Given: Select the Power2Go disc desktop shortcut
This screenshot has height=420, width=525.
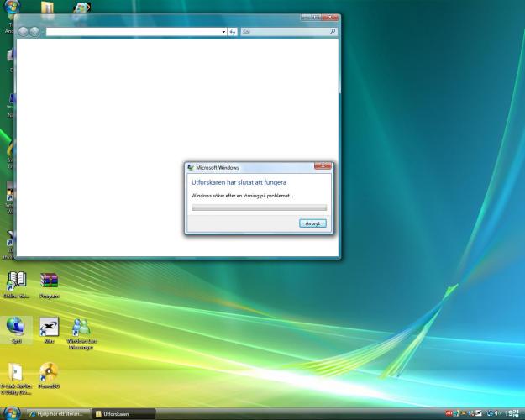Looking at the screenshot, I should coord(49,375).
